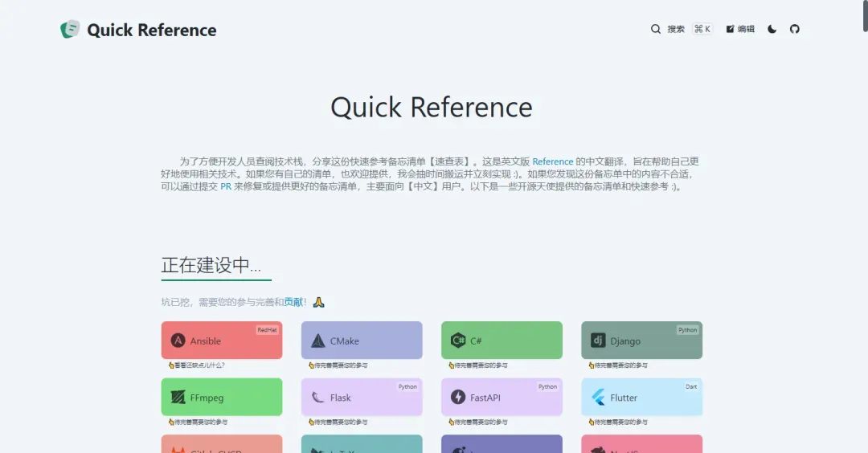Click the note under FFmpeg card
This screenshot has height=453, width=868.
tap(199, 422)
